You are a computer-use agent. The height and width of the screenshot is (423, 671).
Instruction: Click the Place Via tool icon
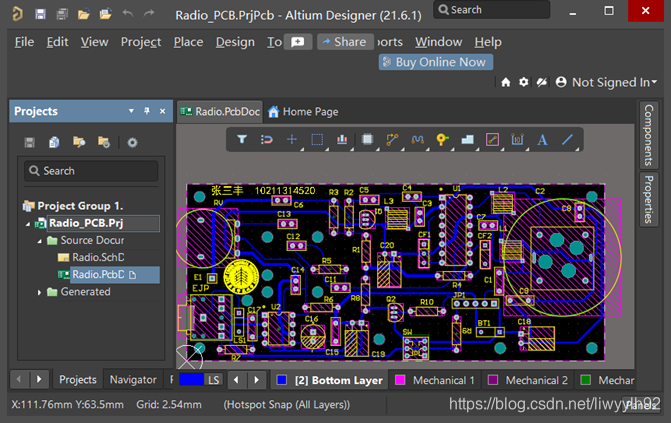click(x=442, y=140)
